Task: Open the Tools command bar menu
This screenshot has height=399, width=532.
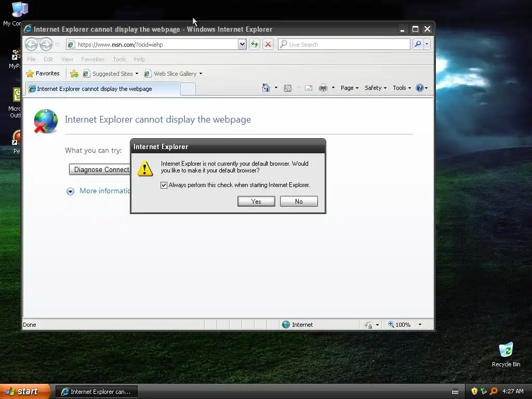Action: [x=402, y=88]
